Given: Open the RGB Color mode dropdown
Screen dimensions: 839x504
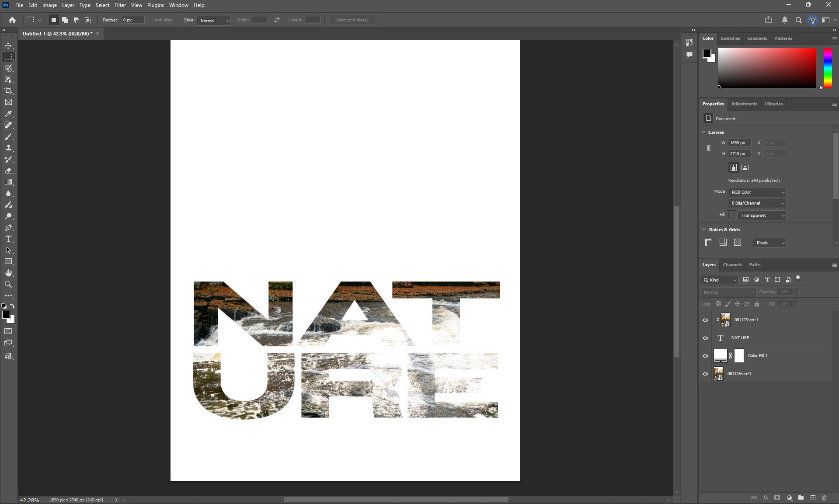Looking at the screenshot, I should [x=757, y=192].
